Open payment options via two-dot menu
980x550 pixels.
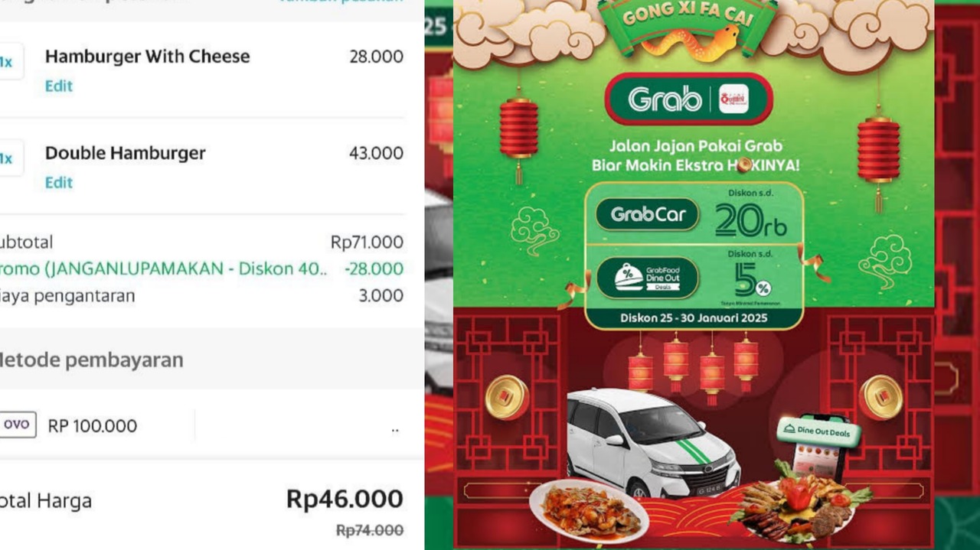tap(395, 430)
